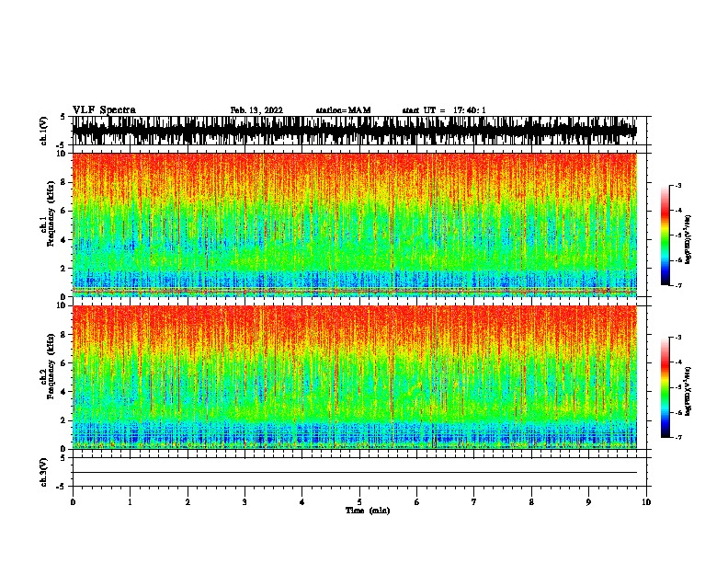Select the "start UT = 17:40: 1" text

click(444, 110)
